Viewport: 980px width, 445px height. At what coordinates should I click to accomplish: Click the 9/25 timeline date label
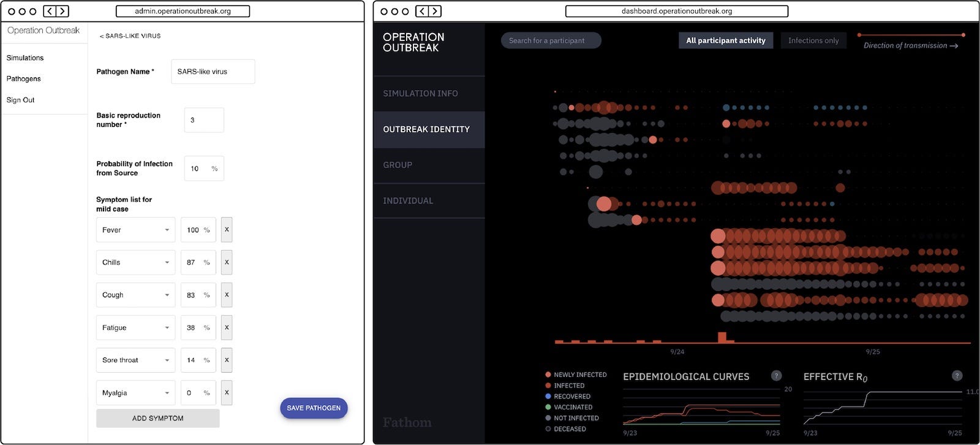(872, 352)
